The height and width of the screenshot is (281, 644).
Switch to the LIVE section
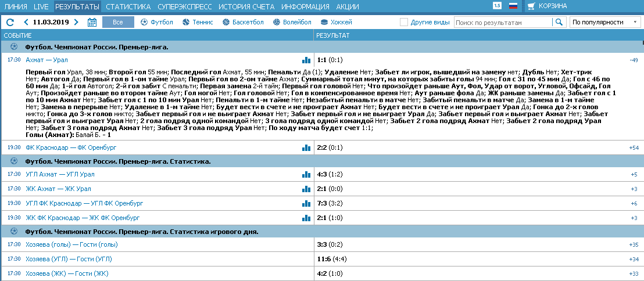pos(41,6)
